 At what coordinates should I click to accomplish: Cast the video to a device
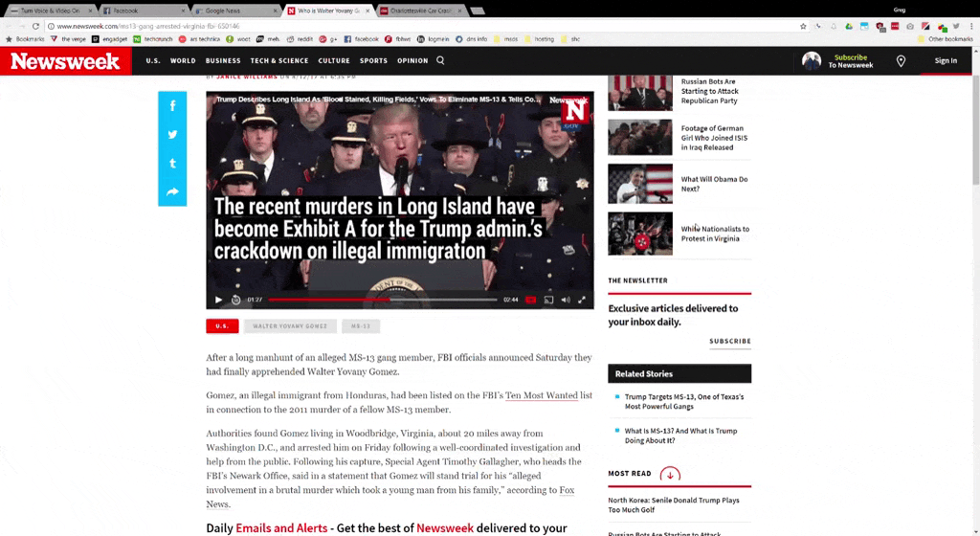click(548, 300)
